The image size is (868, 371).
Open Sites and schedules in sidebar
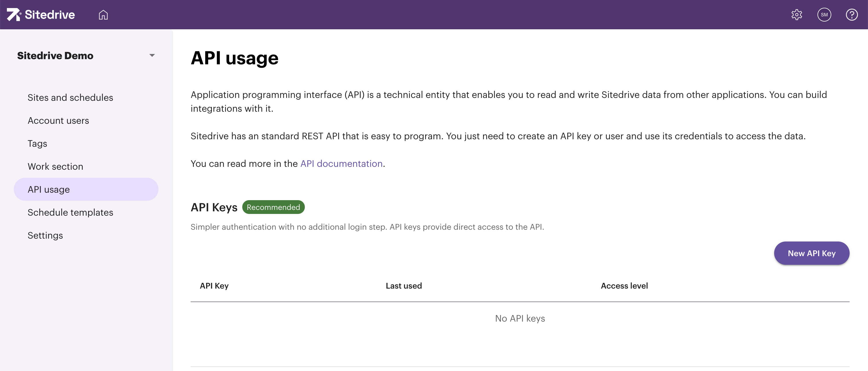[x=70, y=97]
